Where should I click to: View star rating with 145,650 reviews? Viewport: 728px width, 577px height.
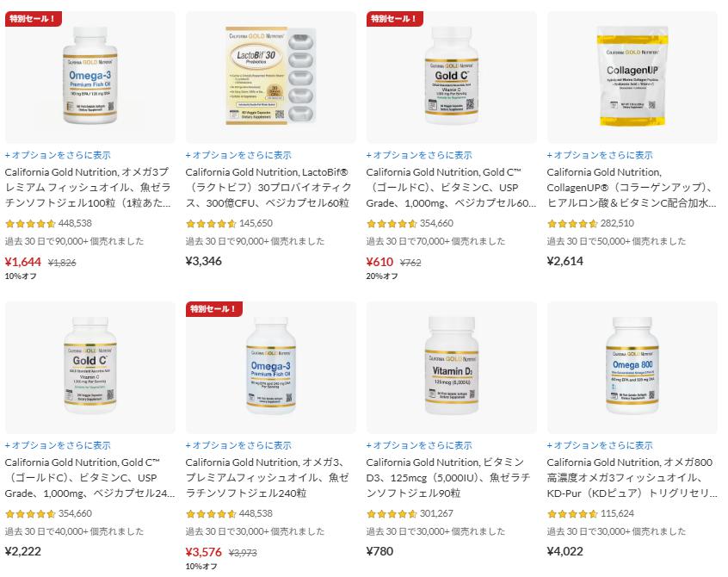click(211, 223)
